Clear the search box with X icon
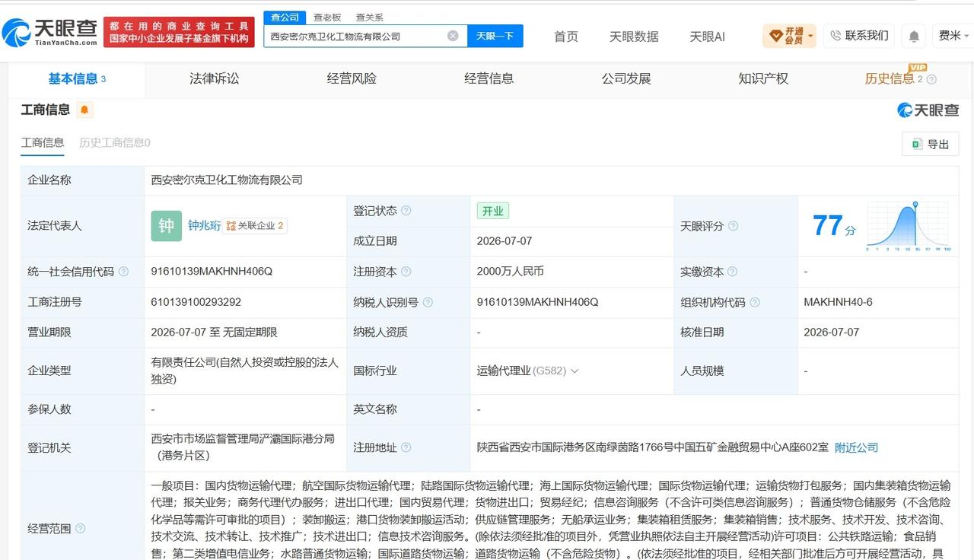The width and height of the screenshot is (974, 560). click(453, 36)
